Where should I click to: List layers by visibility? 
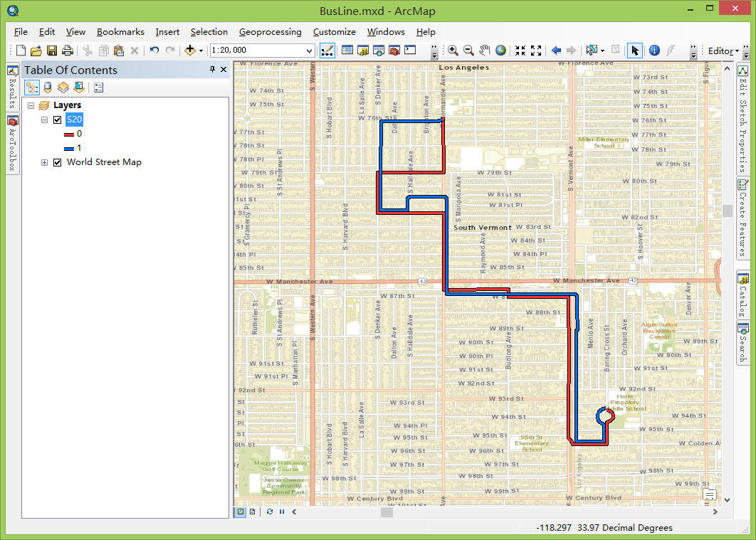[63, 88]
